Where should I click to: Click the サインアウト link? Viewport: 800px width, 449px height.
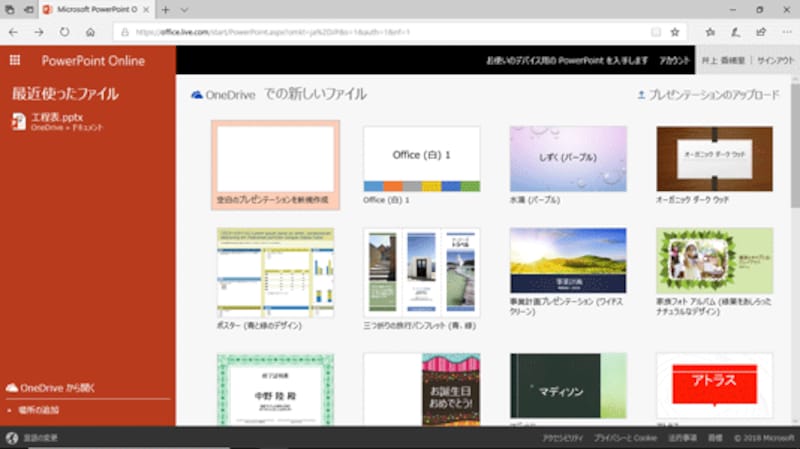(x=775, y=60)
